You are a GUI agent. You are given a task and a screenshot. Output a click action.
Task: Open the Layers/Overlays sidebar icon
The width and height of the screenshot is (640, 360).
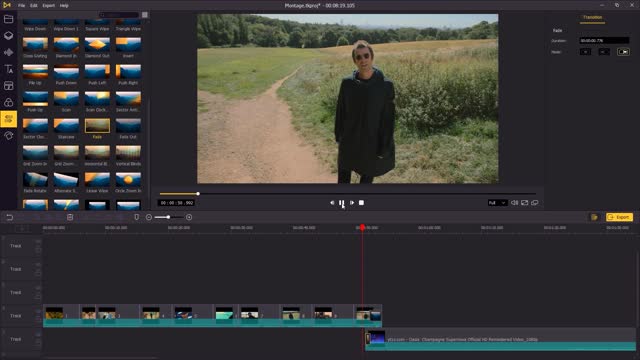pos(8,36)
